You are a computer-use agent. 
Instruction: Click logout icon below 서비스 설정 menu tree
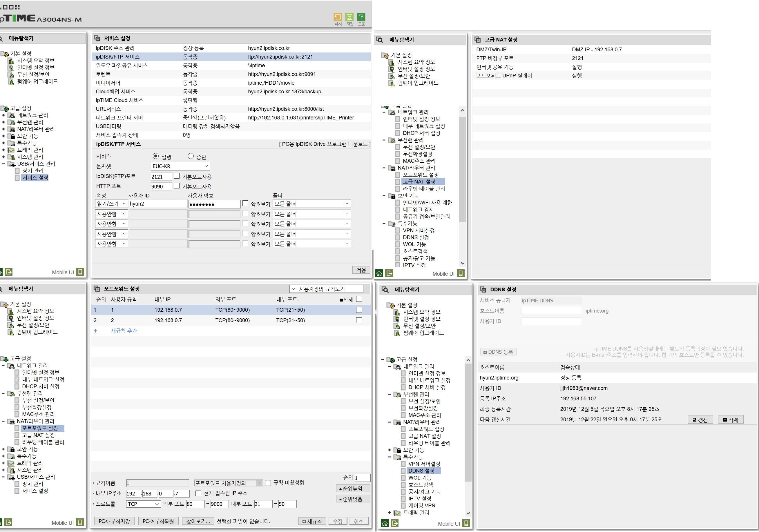click(x=9, y=272)
